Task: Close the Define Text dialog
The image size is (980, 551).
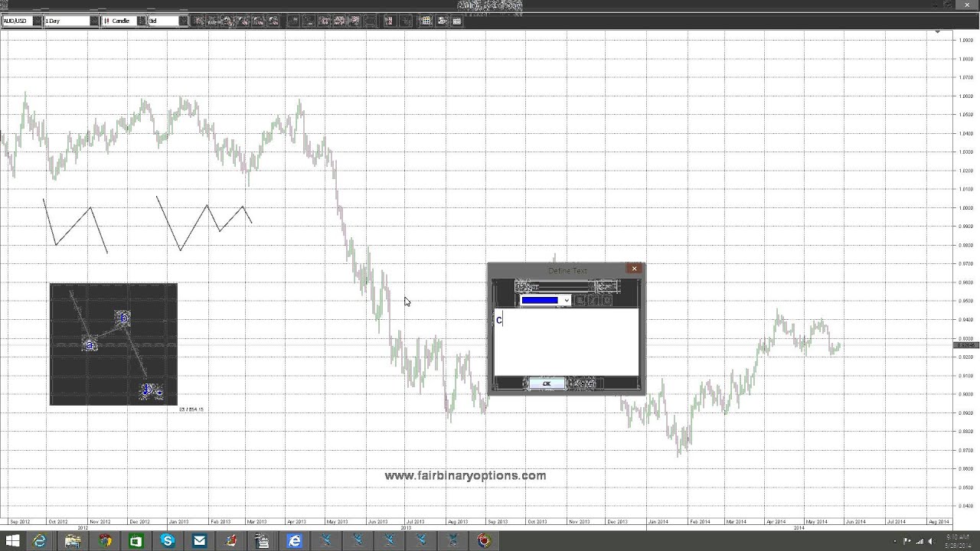Action: click(x=634, y=269)
